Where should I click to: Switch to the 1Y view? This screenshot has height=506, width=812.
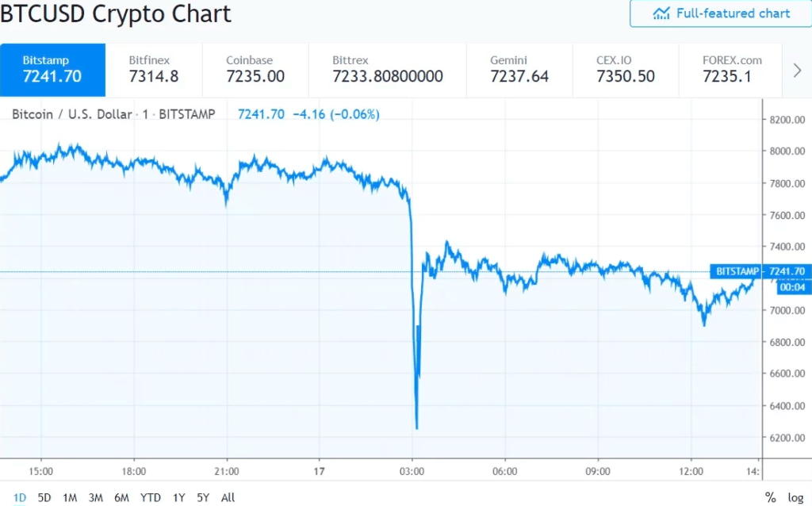(x=178, y=497)
